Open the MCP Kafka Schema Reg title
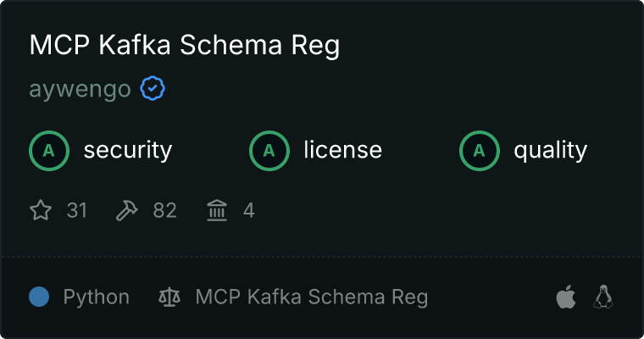Viewport: 644px width, 339px height. click(184, 45)
